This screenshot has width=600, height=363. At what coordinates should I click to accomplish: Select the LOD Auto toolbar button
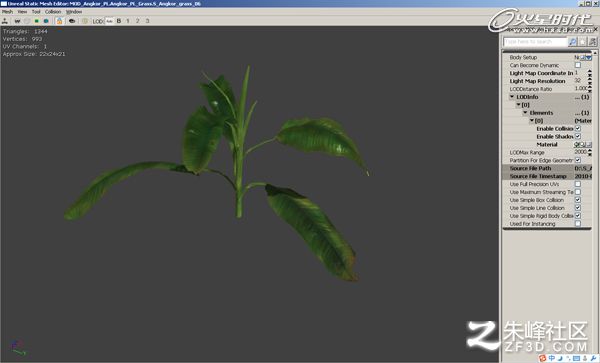pyautogui.click(x=109, y=21)
